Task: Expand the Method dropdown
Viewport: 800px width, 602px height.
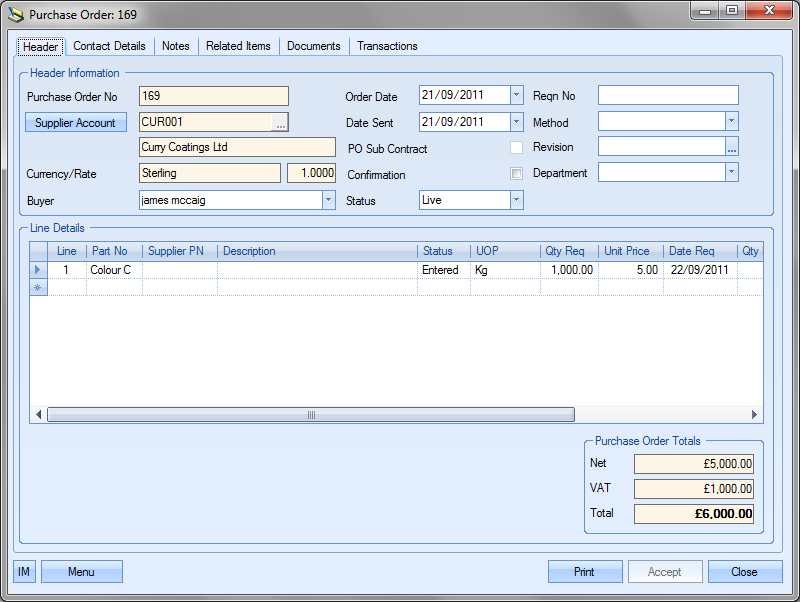Action: pyautogui.click(x=731, y=122)
